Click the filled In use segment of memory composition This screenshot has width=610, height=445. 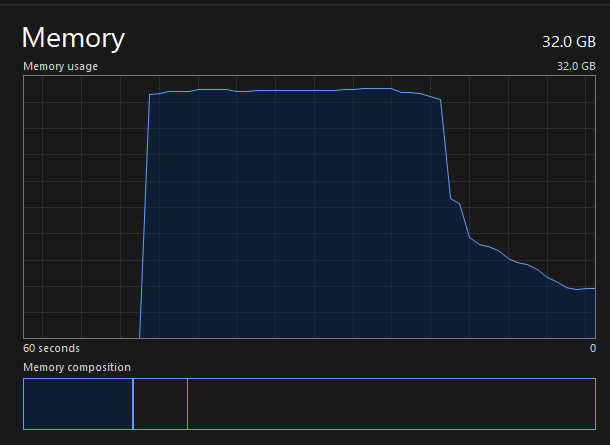78,404
